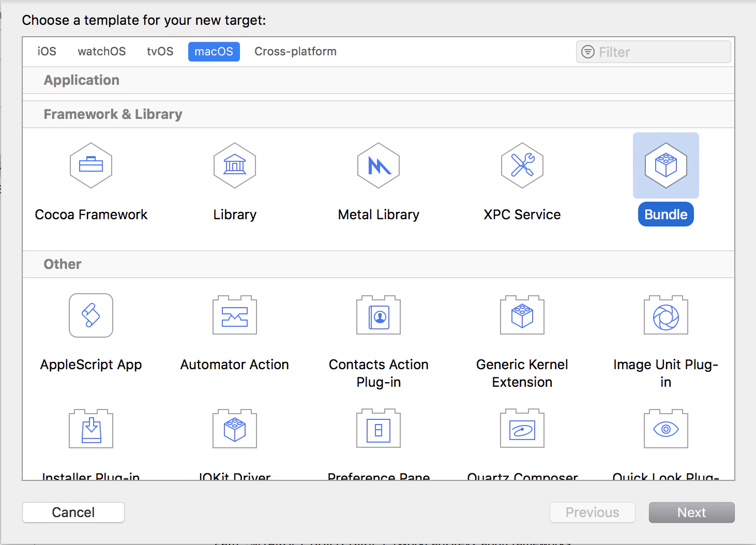Image resolution: width=756 pixels, height=545 pixels.
Task: Switch to the watchOS tab
Action: coord(102,52)
